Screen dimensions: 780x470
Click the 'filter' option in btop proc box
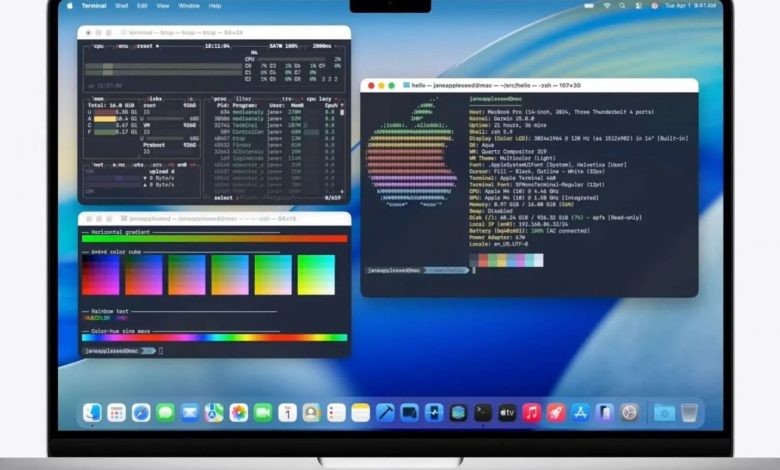243,98
